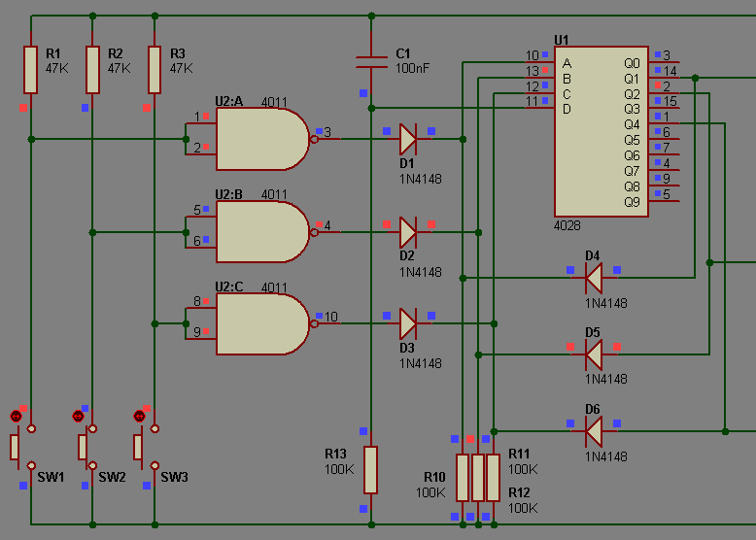
Task: Click the U2:B reference label
Action: tap(229, 194)
